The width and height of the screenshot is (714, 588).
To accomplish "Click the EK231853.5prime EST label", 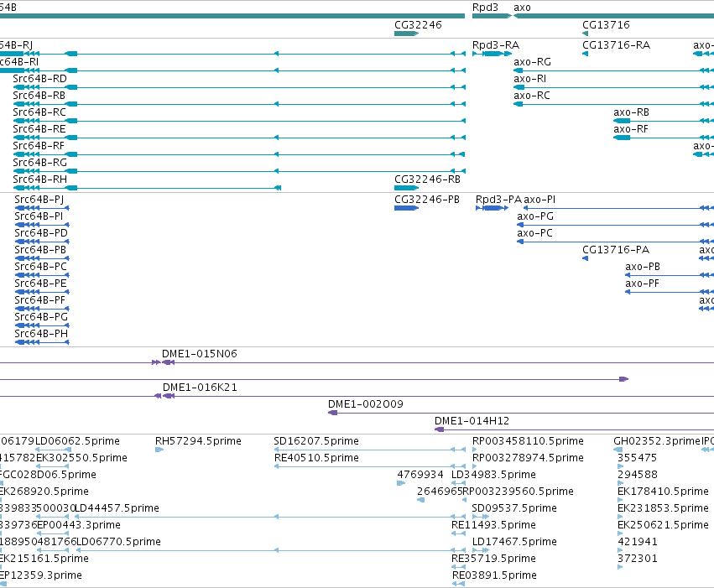I will click(663, 509).
